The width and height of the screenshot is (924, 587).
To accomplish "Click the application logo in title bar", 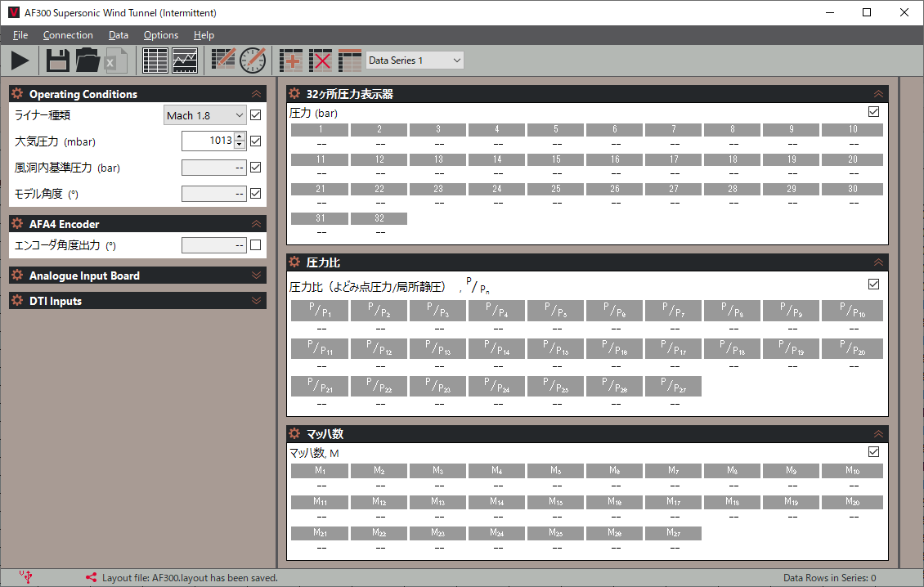I will [14, 12].
